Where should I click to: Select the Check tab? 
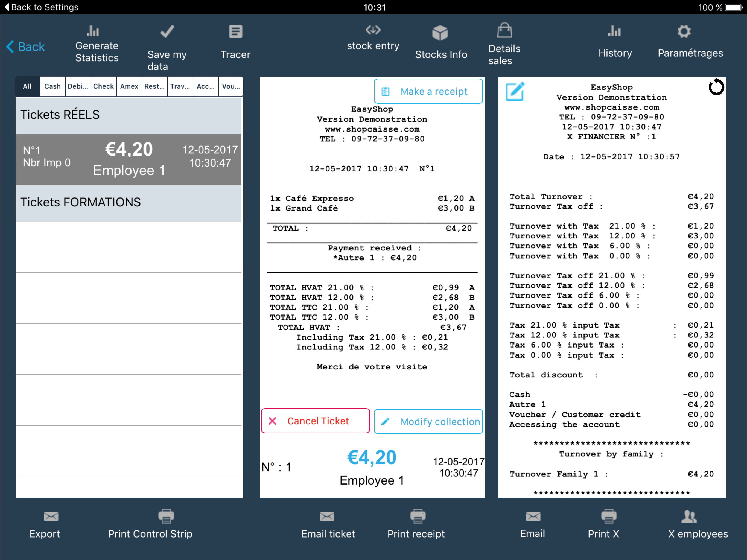click(103, 86)
